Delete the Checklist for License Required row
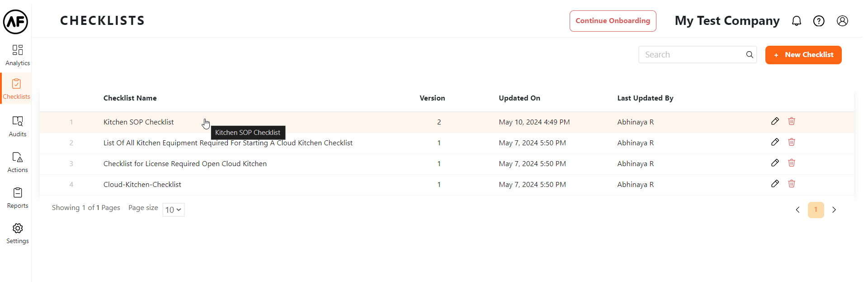The image size is (868, 282). pos(792,163)
